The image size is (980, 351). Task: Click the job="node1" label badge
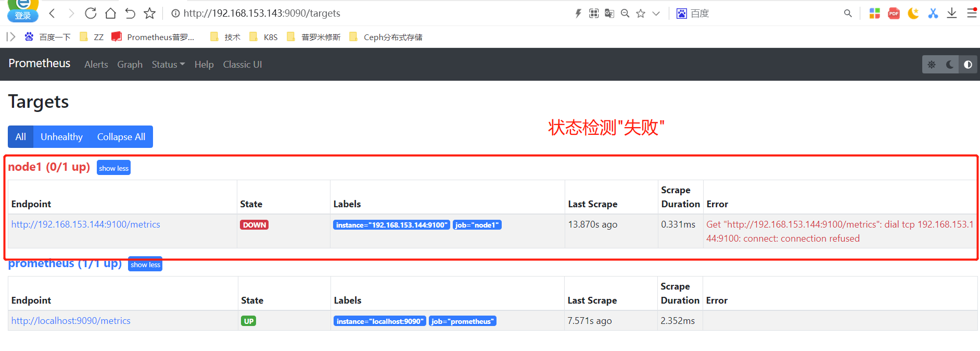pyautogui.click(x=477, y=225)
